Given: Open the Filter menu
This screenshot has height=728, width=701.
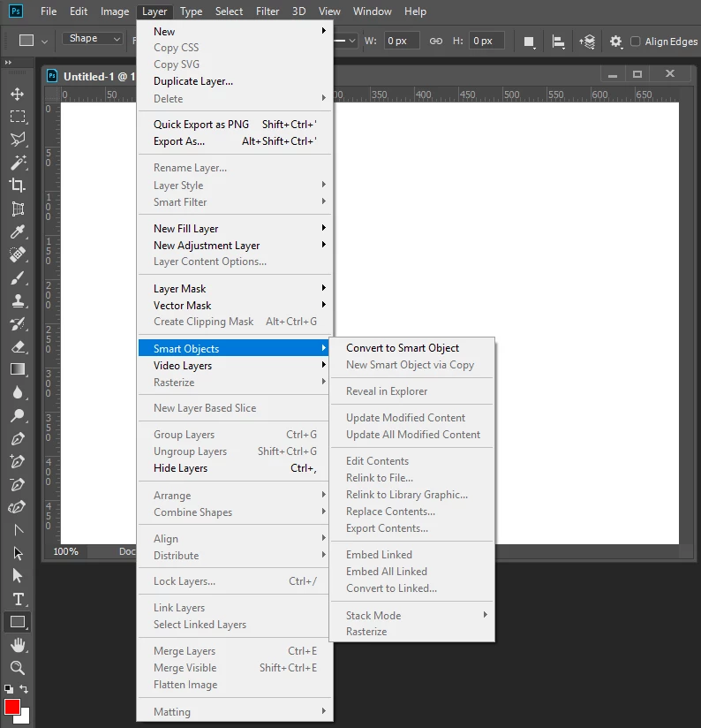Looking at the screenshot, I should tap(268, 11).
